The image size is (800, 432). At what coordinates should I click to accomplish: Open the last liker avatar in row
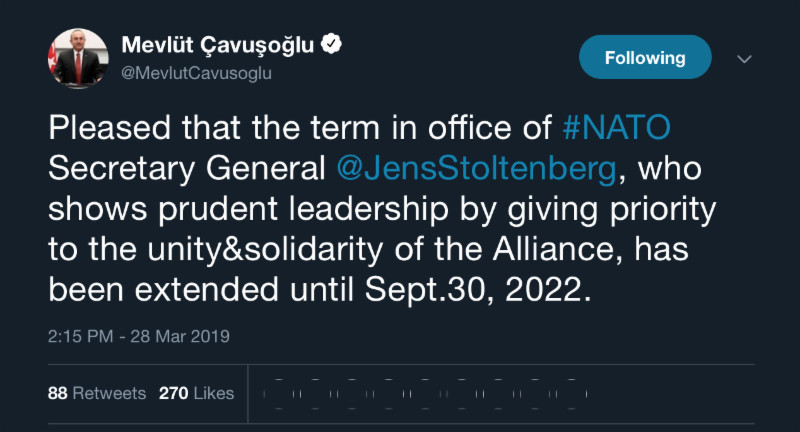(572, 393)
